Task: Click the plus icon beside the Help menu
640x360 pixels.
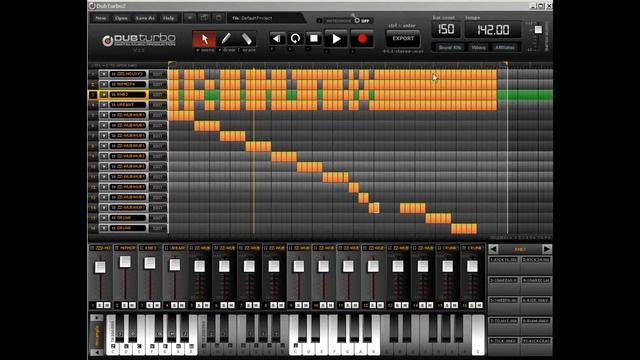Action: [189, 18]
